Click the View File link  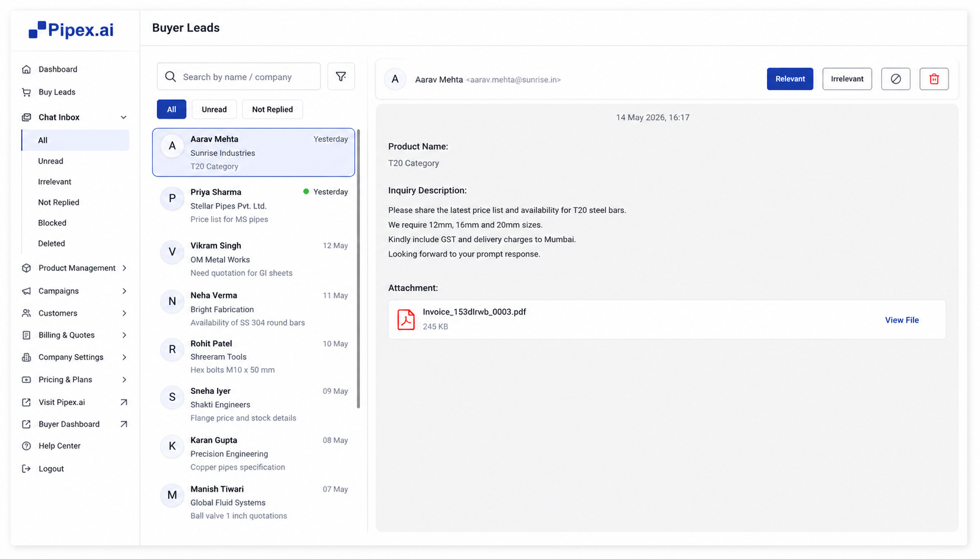click(902, 320)
